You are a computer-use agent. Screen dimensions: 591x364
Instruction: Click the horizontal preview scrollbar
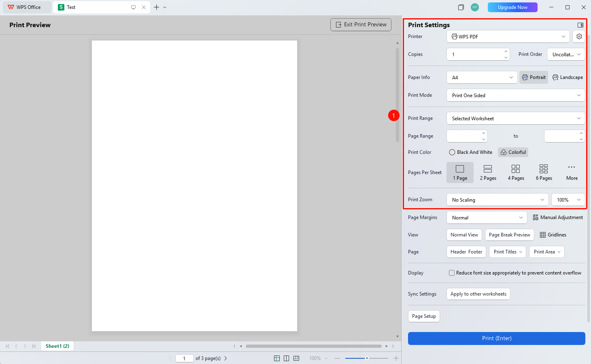pyautogui.click(x=313, y=346)
